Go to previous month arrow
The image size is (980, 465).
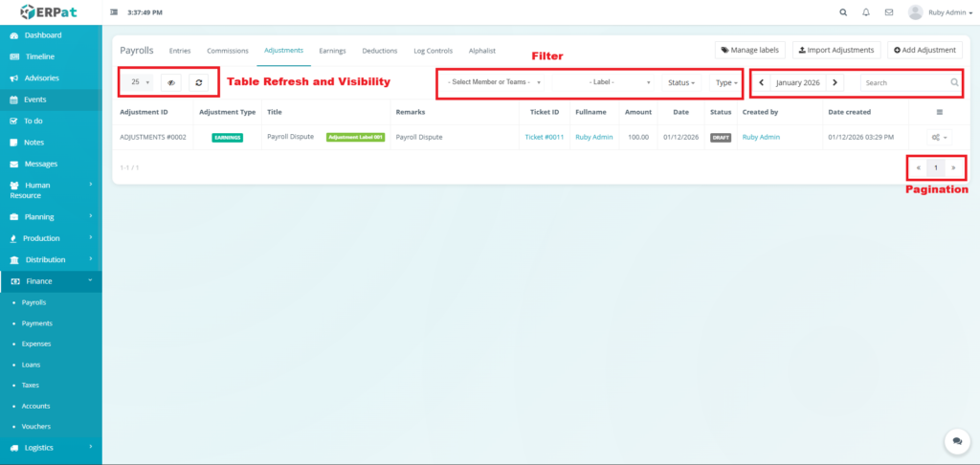(x=761, y=82)
